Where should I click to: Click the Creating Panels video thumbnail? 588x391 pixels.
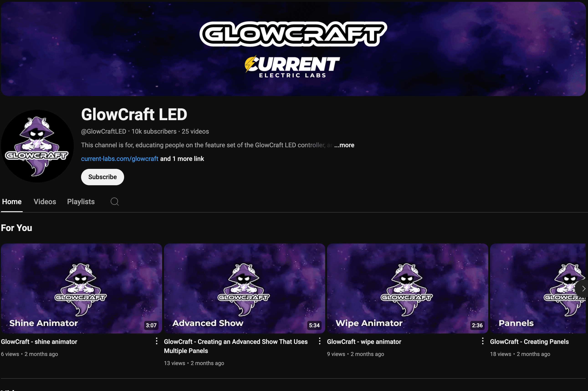pyautogui.click(x=537, y=288)
